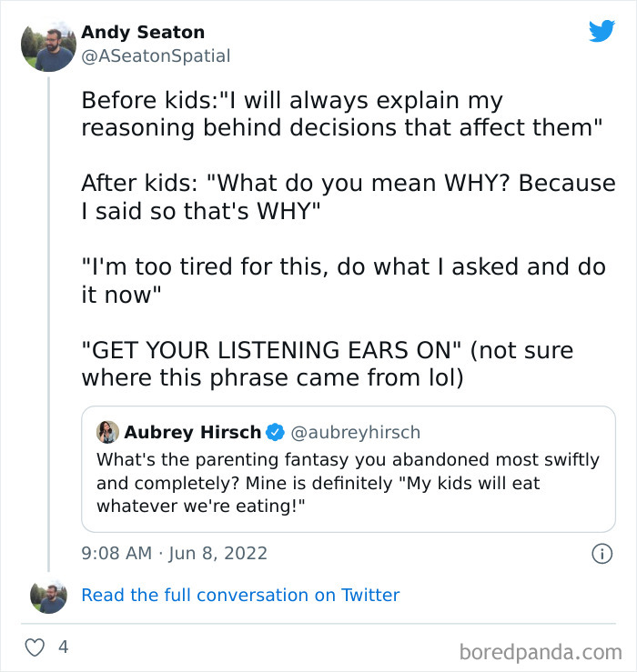Click the "I'm too tired for this" line
This screenshot has width=637, height=672.
[x=341, y=281]
